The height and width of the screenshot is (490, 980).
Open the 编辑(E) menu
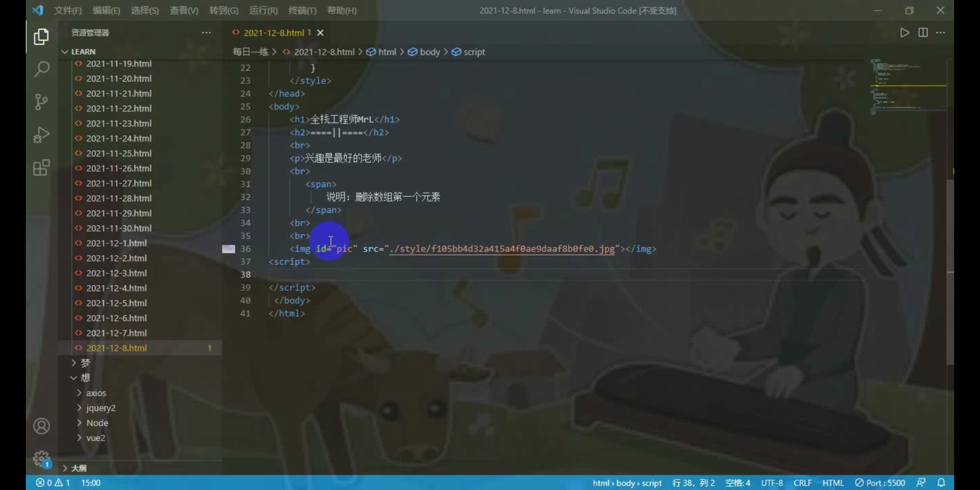[x=106, y=10]
